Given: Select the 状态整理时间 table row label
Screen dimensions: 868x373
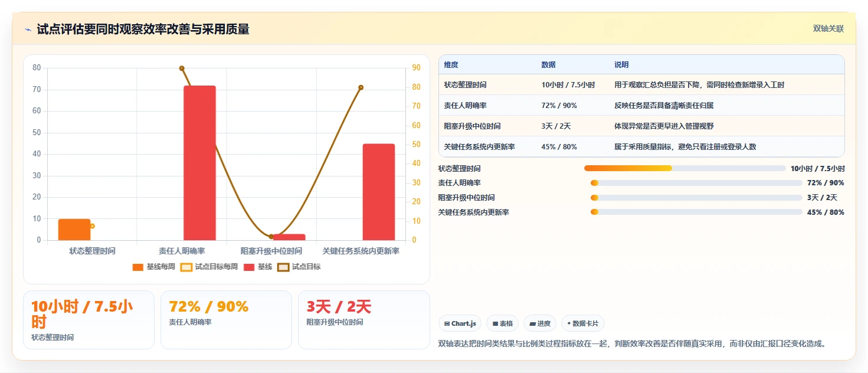Looking at the screenshot, I should tap(465, 85).
